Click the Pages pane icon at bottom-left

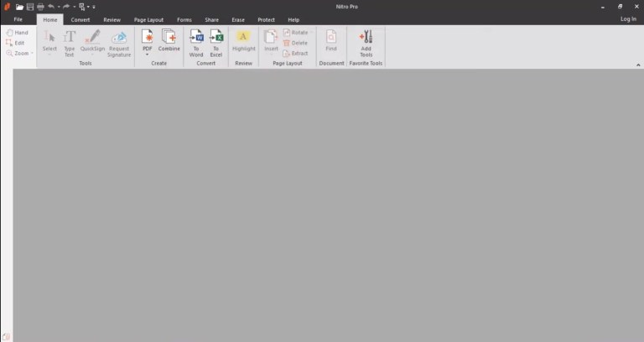[x=6, y=337]
